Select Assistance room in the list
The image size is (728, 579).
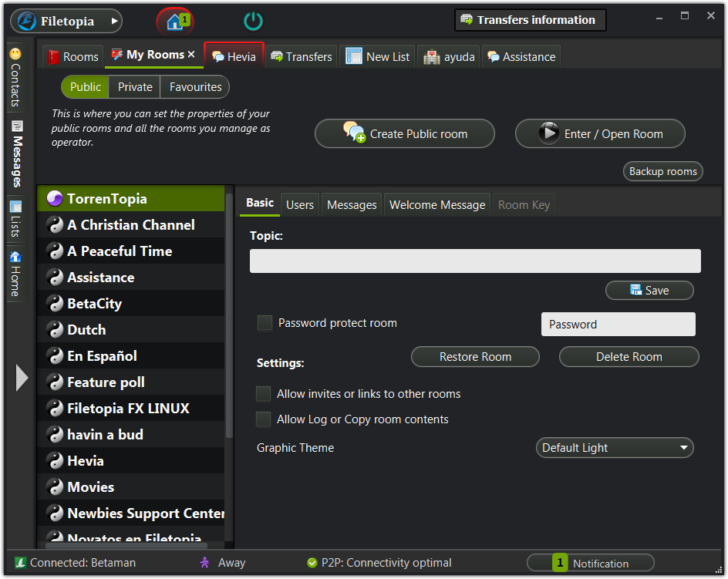click(131, 278)
